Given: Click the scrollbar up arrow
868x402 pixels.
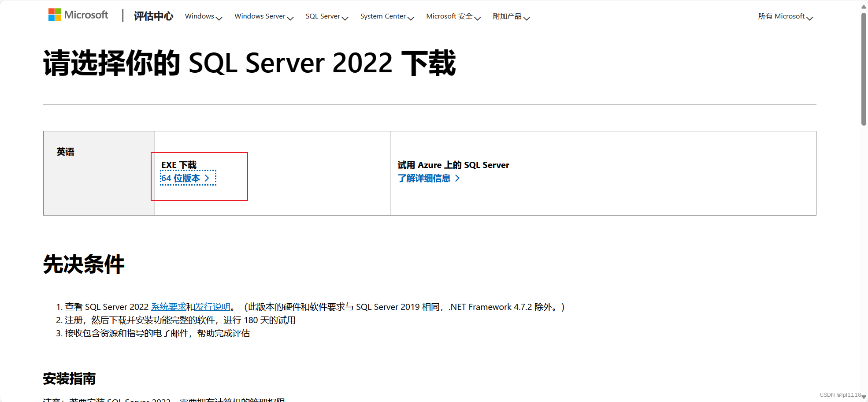Looking at the screenshot, I should coord(864,6).
